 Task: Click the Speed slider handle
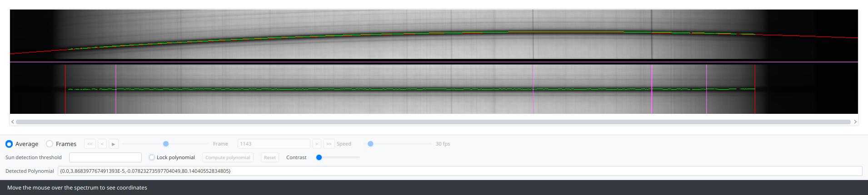pyautogui.click(x=370, y=144)
